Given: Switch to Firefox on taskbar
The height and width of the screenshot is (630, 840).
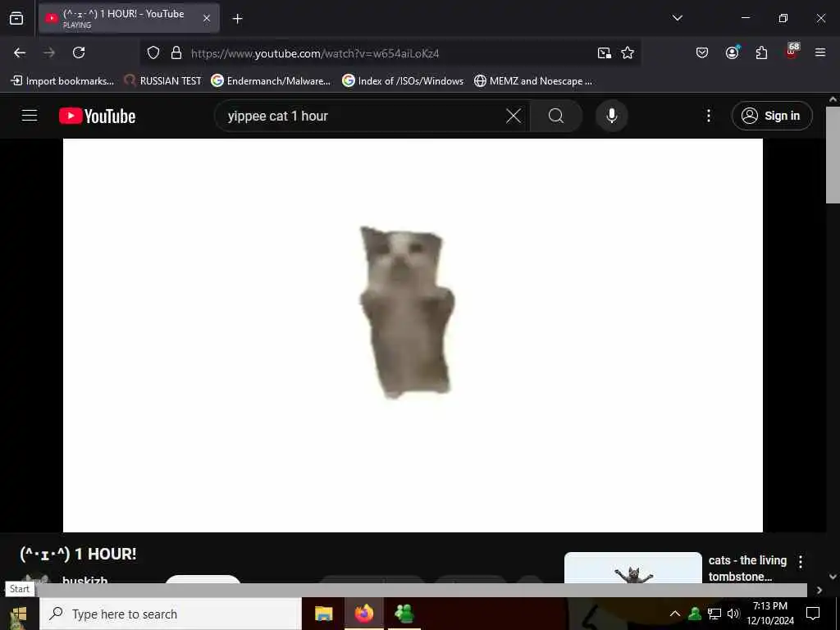Looking at the screenshot, I should pyautogui.click(x=364, y=614).
